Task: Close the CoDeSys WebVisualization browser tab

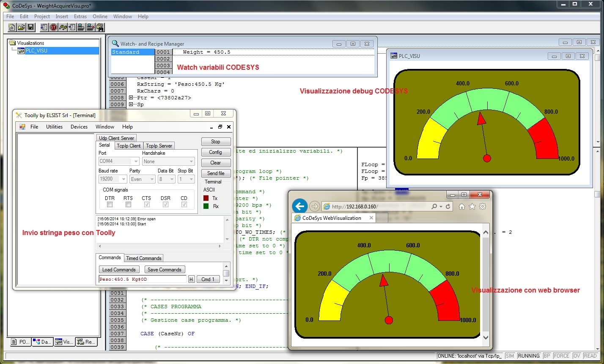Action: click(x=371, y=218)
